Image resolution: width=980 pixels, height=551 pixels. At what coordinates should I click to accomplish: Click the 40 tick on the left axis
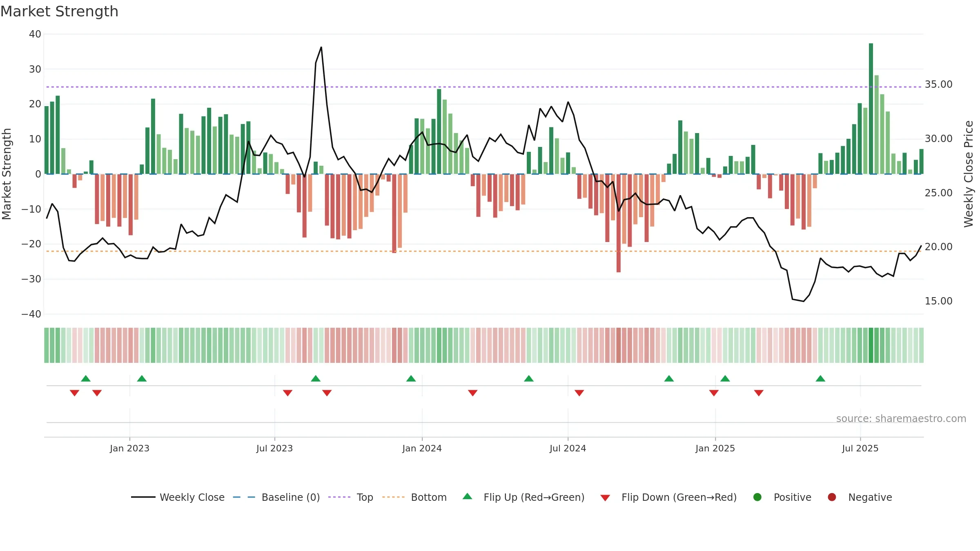[35, 34]
